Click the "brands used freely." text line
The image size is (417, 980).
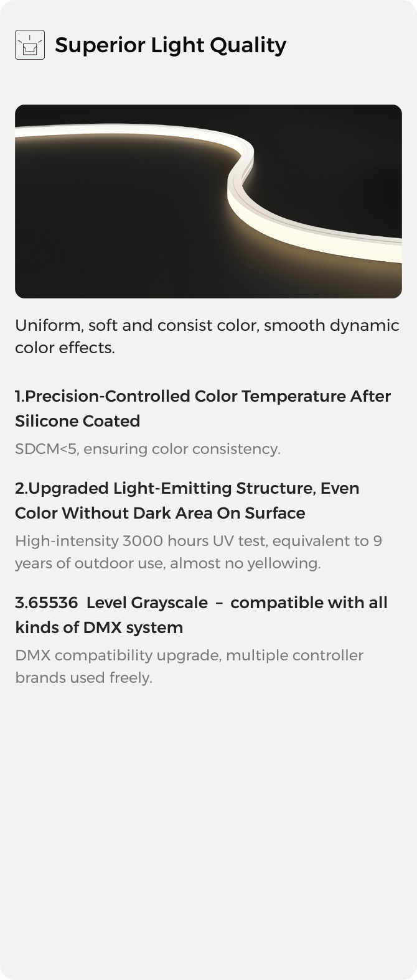83,677
